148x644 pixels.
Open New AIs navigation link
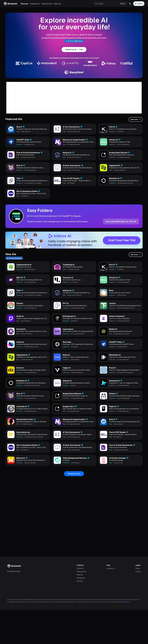(57, 4)
